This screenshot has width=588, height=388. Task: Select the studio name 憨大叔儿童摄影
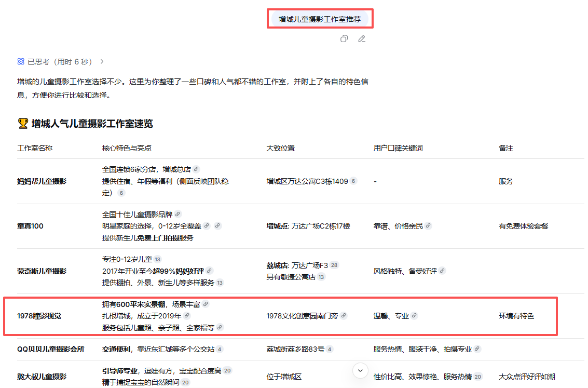click(x=42, y=377)
